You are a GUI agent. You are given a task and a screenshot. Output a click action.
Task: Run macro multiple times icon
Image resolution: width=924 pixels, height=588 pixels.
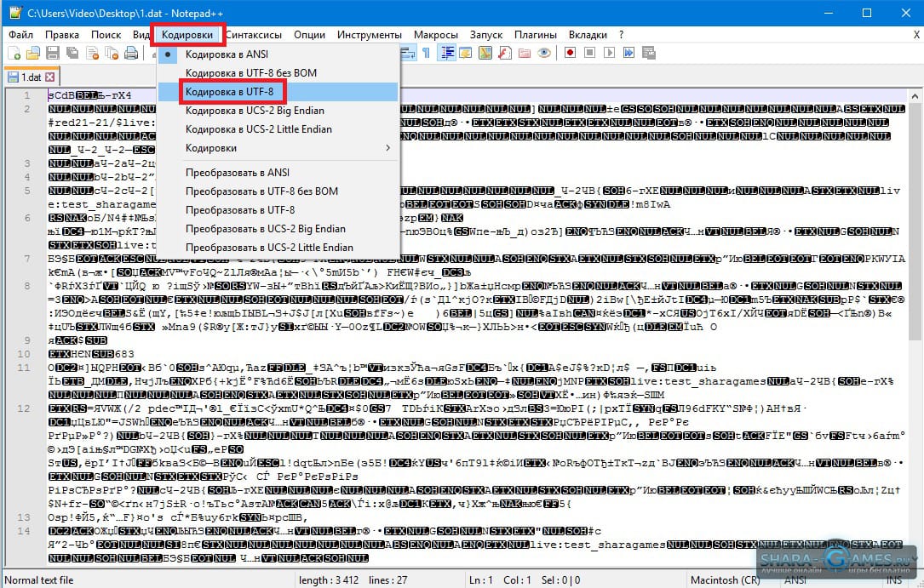point(628,53)
